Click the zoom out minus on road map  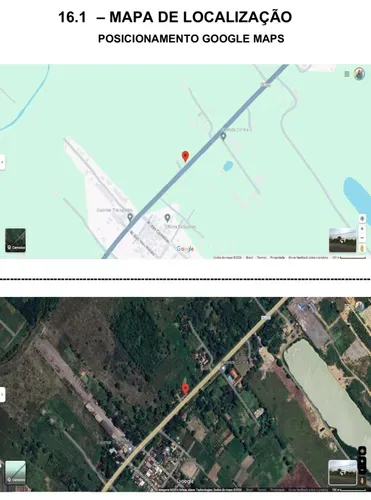(x=362, y=237)
